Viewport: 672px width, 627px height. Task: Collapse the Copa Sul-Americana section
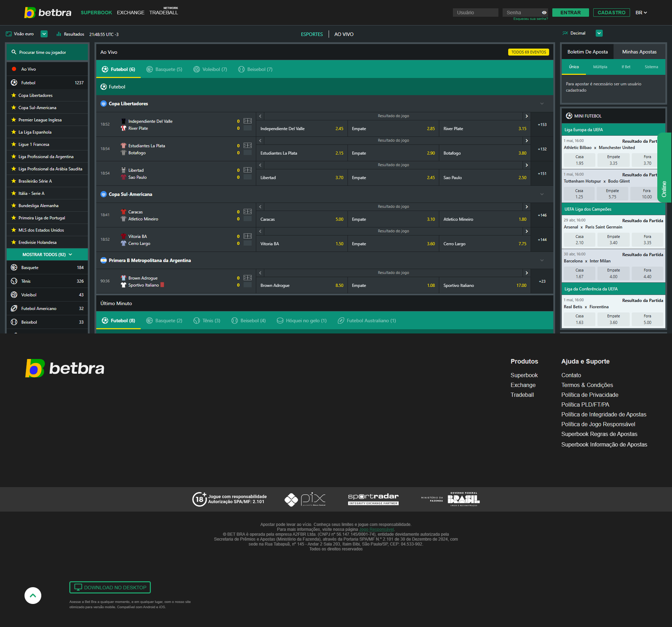542,194
